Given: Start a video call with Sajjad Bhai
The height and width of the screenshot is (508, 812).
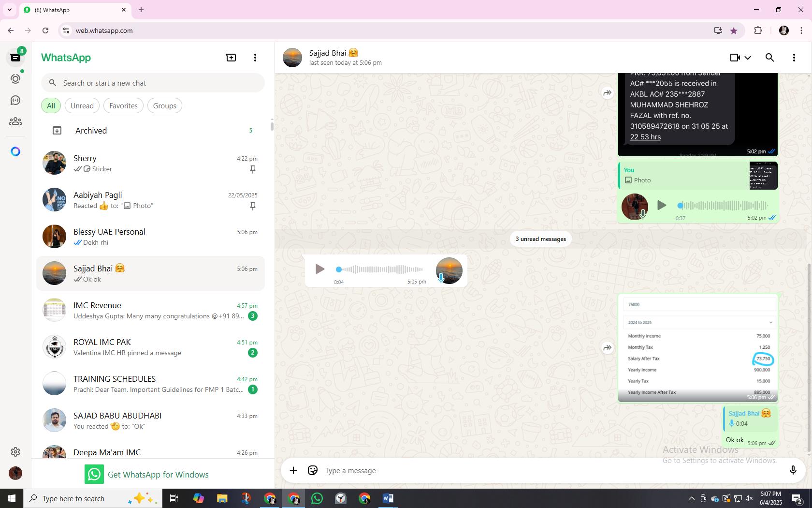Looking at the screenshot, I should [x=735, y=58].
